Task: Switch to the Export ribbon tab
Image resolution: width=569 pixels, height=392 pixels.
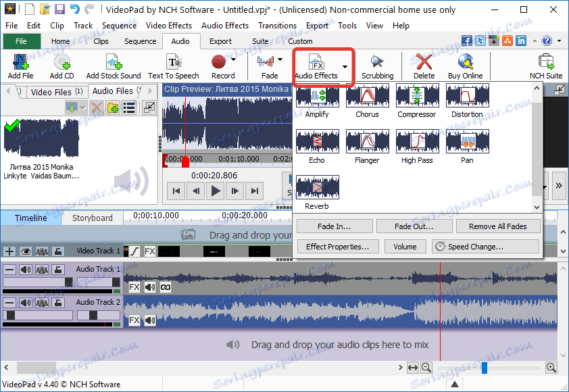Action: [220, 41]
